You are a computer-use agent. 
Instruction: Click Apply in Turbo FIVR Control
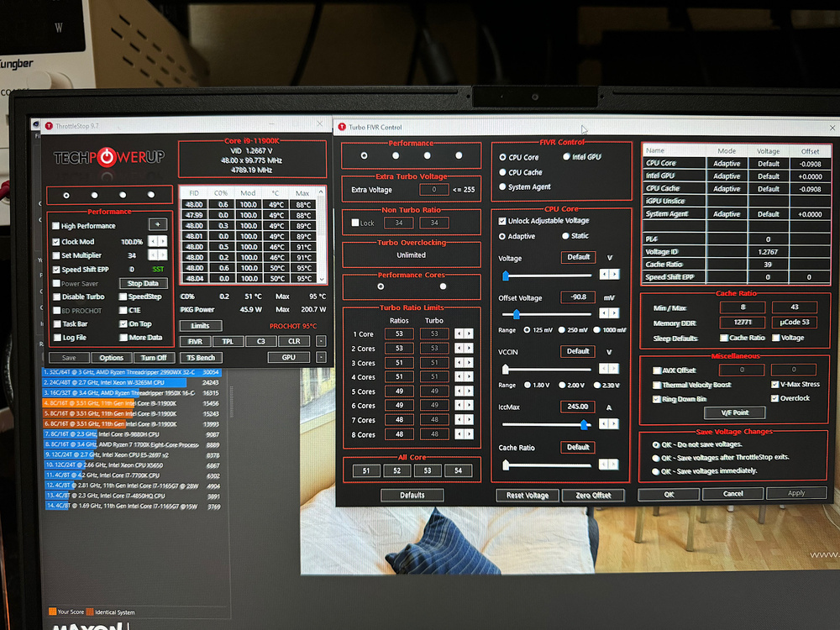[796, 493]
